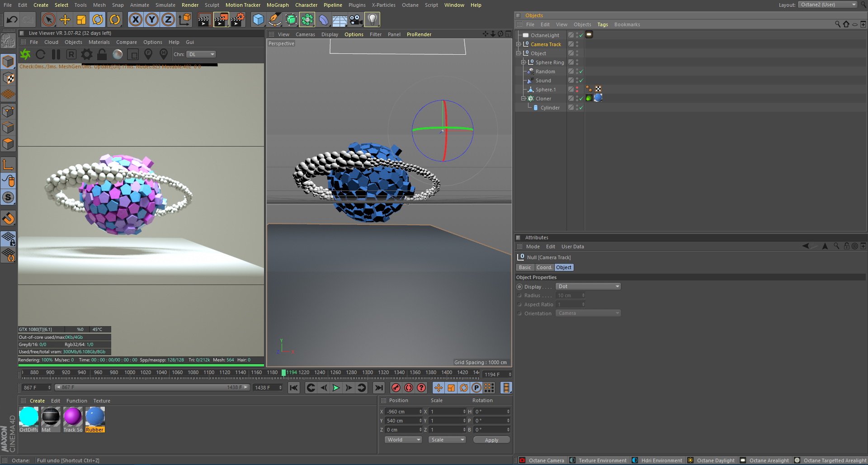Switch to Texture mode in left toolbar
Image resolution: width=868 pixels, height=465 pixels.
point(8,78)
